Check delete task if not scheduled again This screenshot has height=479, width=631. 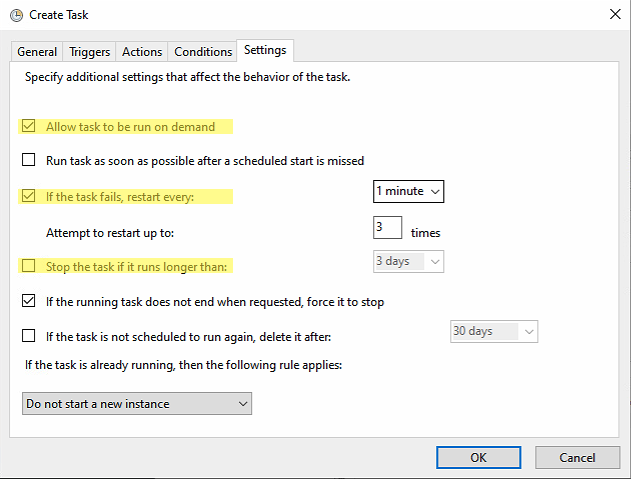pyautogui.click(x=29, y=335)
